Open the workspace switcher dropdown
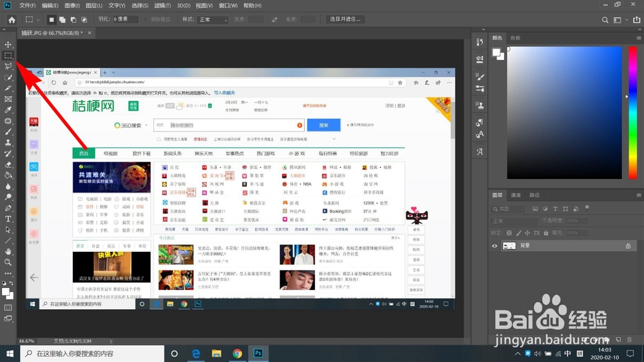Image resolution: width=644 pixels, height=362 pixels. coord(620,20)
